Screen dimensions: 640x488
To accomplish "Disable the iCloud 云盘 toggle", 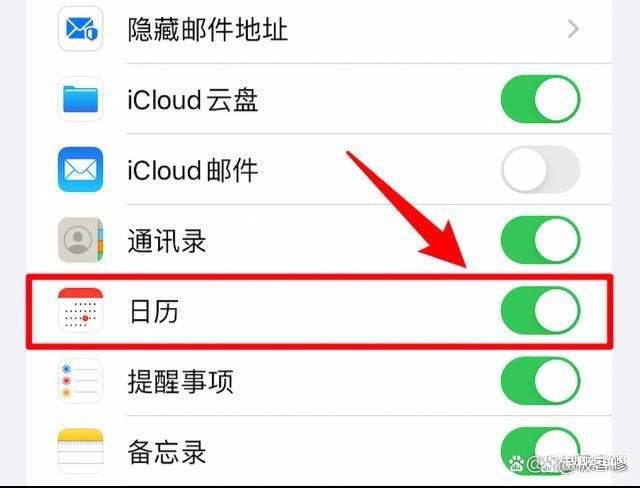I will [x=541, y=99].
